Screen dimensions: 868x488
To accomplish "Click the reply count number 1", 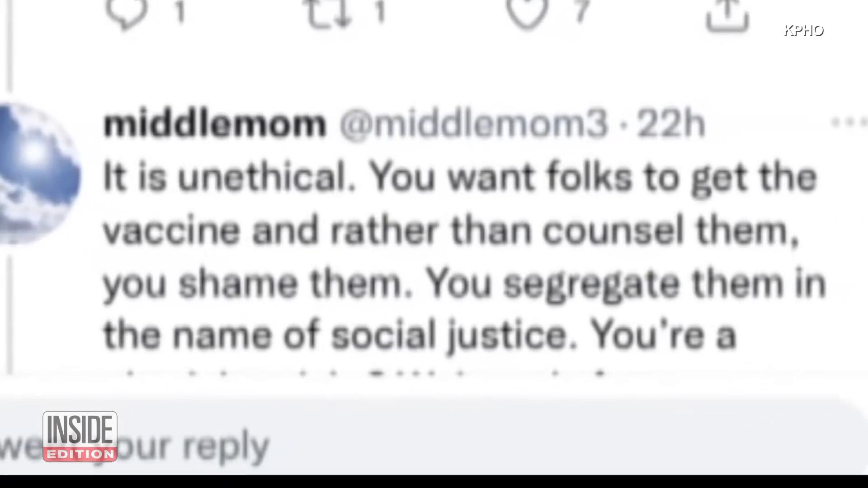I will [x=180, y=12].
